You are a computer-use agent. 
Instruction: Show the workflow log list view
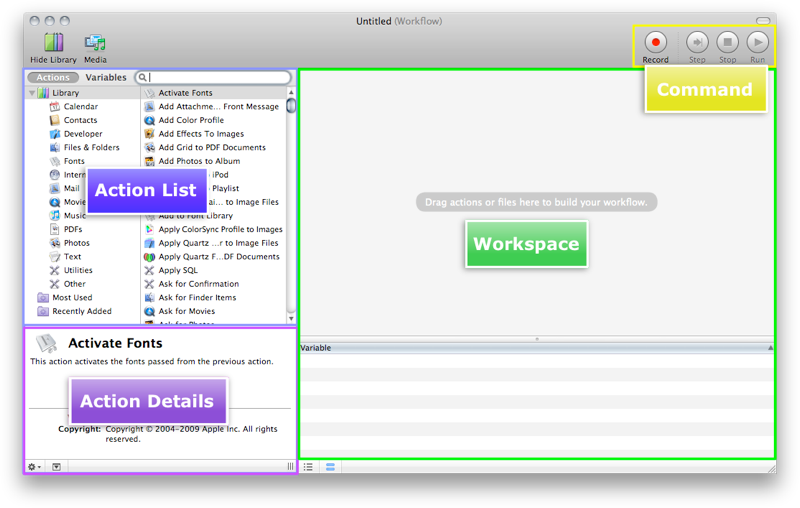[x=308, y=467]
